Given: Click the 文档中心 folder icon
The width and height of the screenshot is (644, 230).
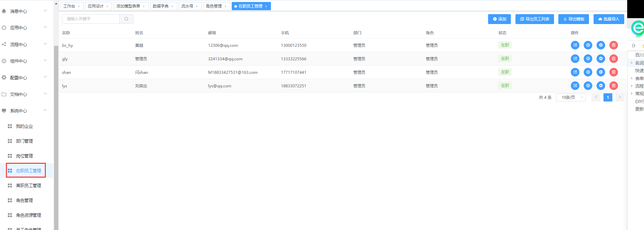Looking at the screenshot, I should coord(4,94).
